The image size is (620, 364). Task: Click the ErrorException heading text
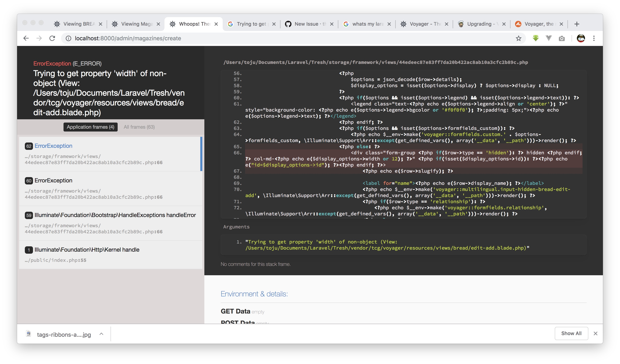point(52,64)
